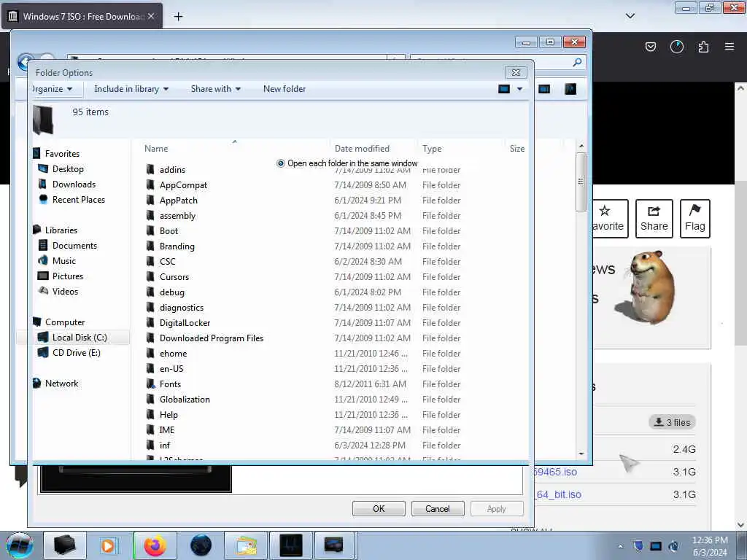Select Downloads under Favorites

pyautogui.click(x=74, y=184)
